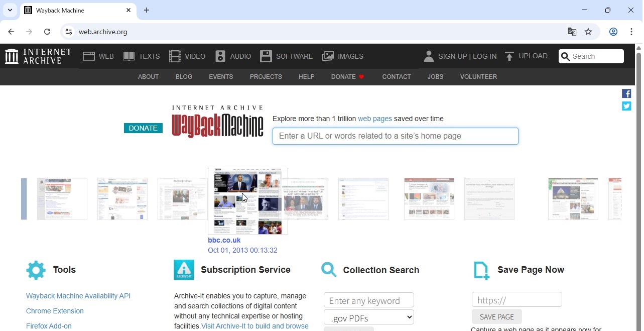Viewport: 644px width, 331px height.
Task: Click the Upload arrow icon
Action: coord(509,56)
